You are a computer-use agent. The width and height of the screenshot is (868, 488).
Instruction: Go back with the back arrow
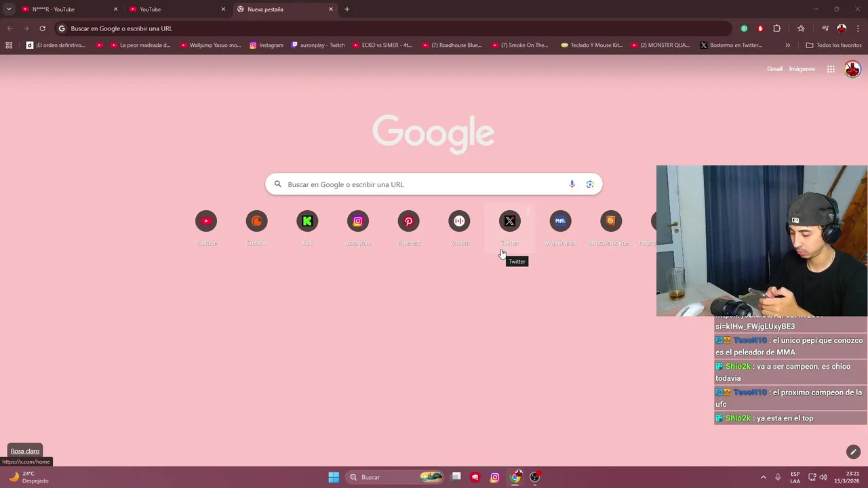click(x=10, y=28)
